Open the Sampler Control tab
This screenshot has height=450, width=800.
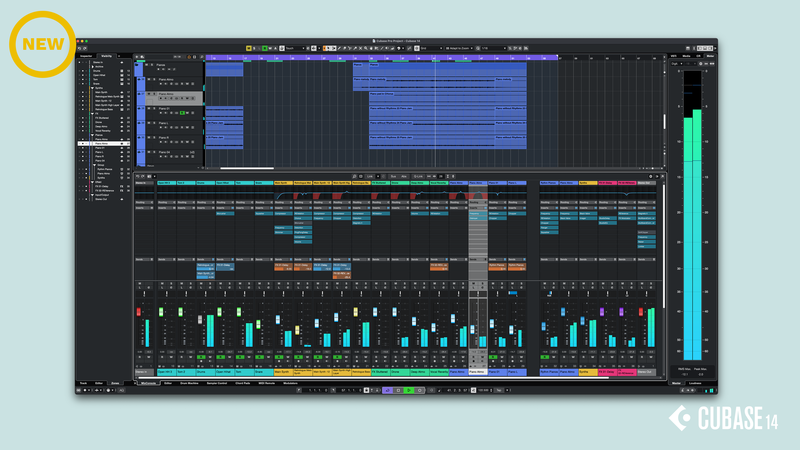click(216, 383)
